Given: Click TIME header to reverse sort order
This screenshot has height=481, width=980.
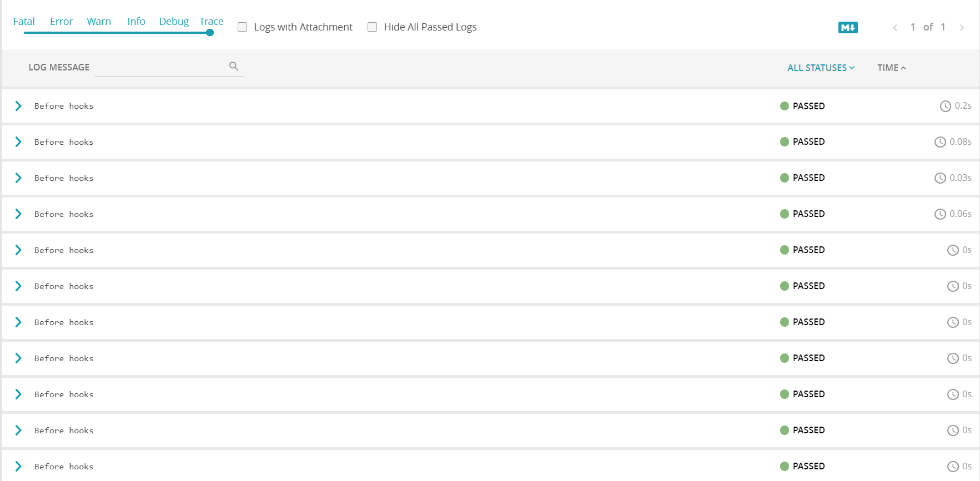Looking at the screenshot, I should tap(887, 67).
